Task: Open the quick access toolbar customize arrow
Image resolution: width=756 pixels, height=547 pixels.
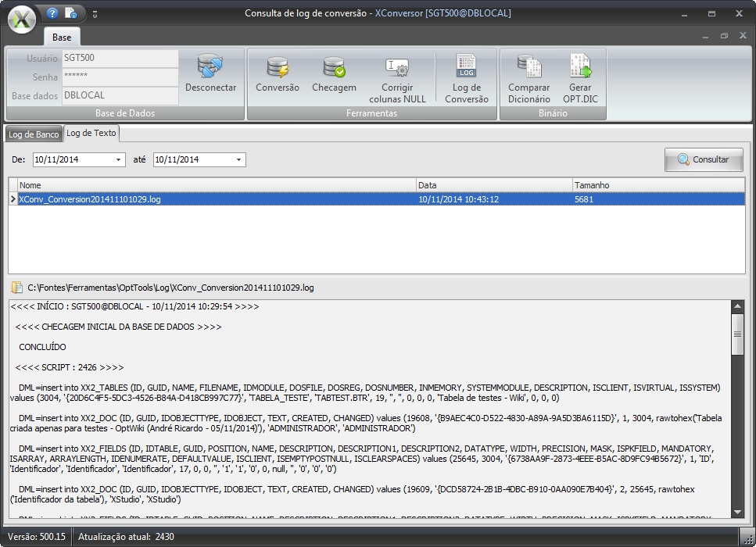Action: coord(94,14)
